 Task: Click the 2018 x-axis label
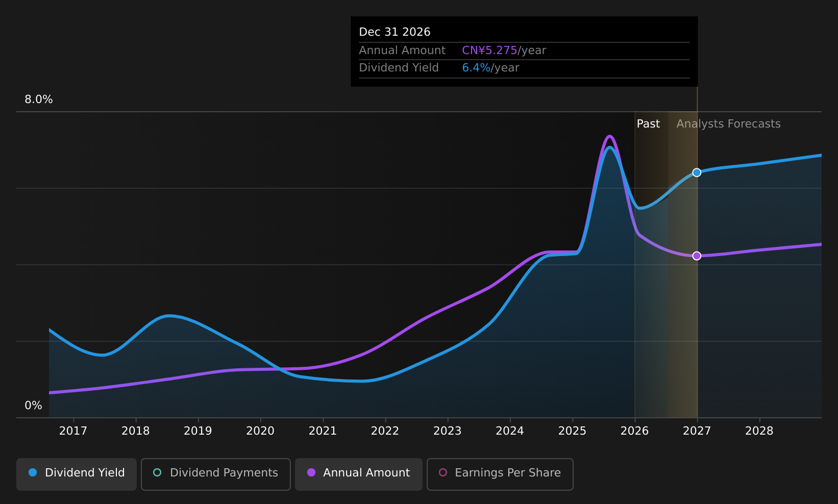click(136, 431)
